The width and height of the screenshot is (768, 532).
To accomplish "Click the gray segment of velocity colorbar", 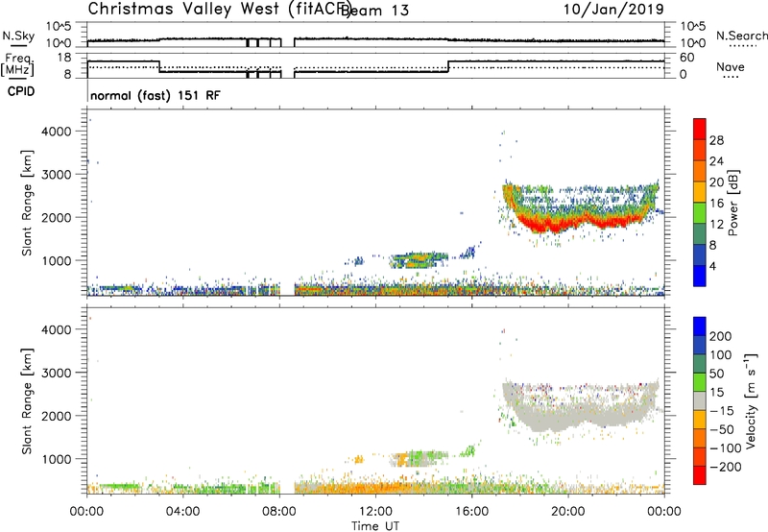I will tap(700, 401).
